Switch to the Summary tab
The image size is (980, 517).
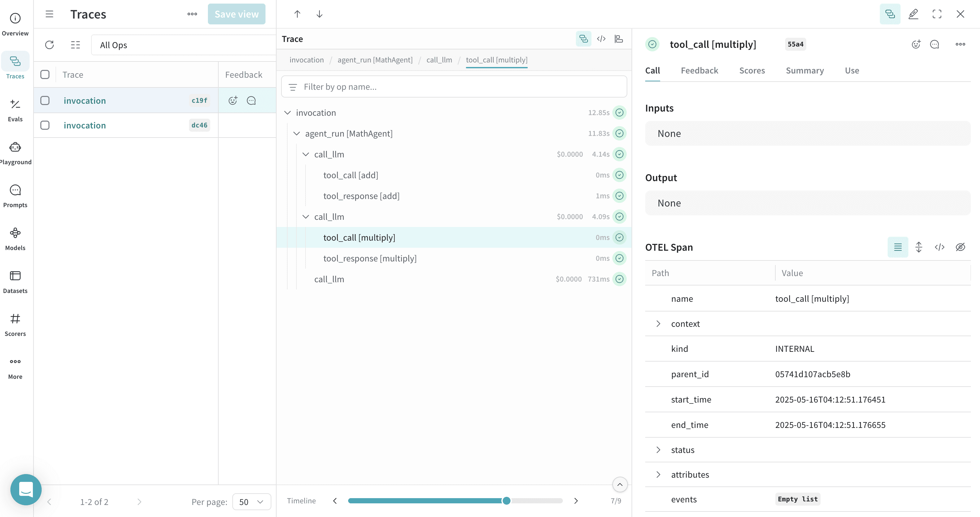pos(805,71)
